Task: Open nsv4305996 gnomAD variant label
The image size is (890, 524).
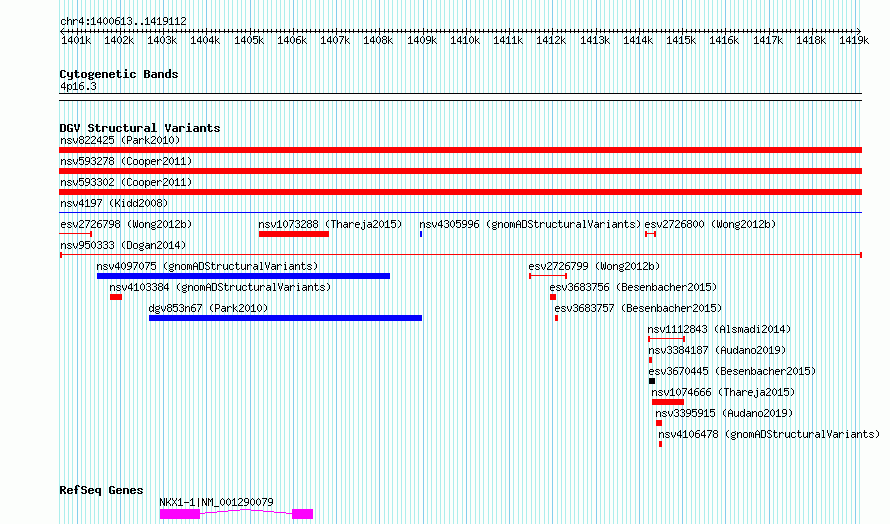Action: coord(530,224)
